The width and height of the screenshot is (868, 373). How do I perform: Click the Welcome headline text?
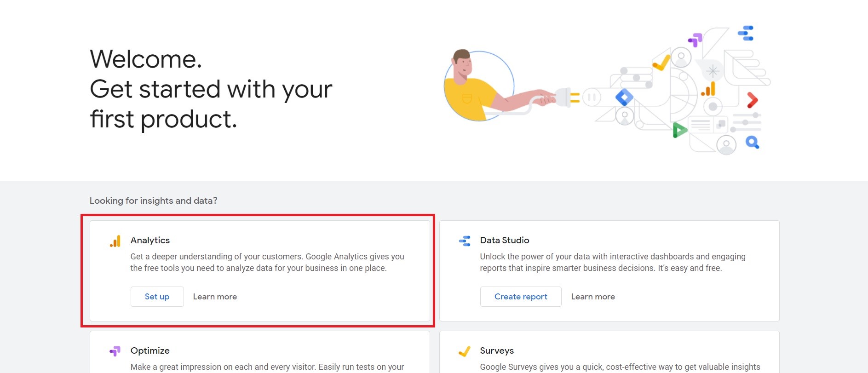tap(211, 89)
